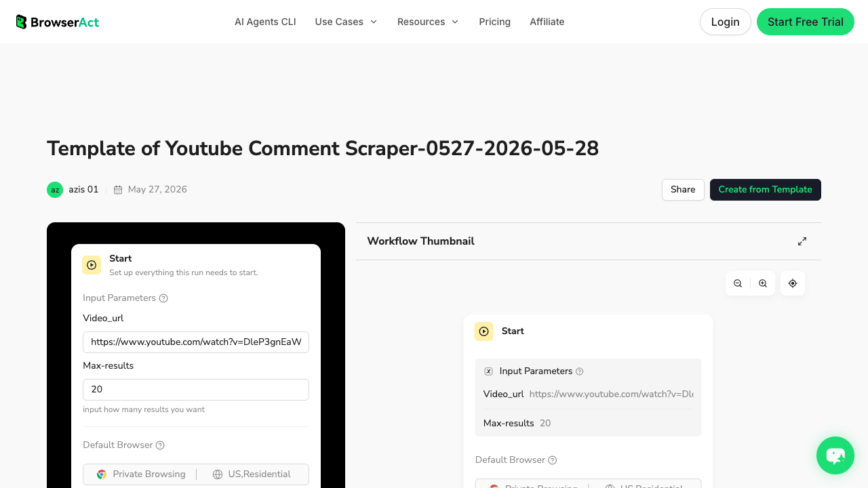Select US,Residential proxy option

tap(252, 474)
